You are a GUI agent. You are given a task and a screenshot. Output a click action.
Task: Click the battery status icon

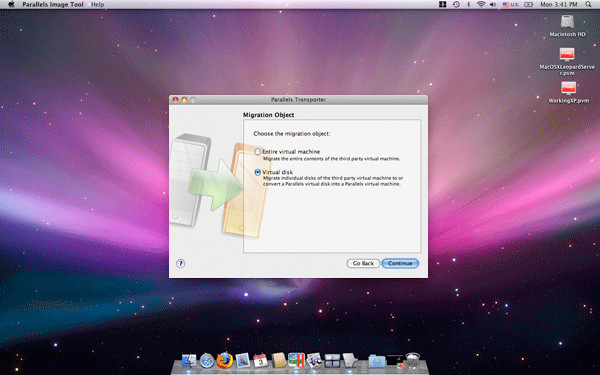(x=528, y=5)
